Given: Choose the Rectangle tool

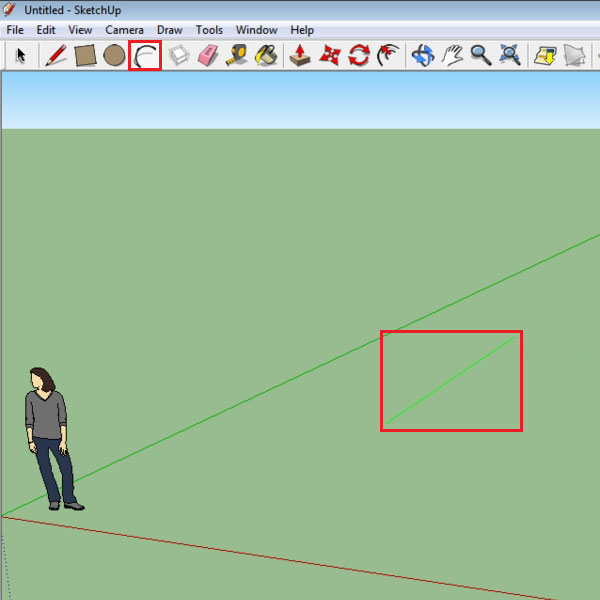Looking at the screenshot, I should pos(85,56).
